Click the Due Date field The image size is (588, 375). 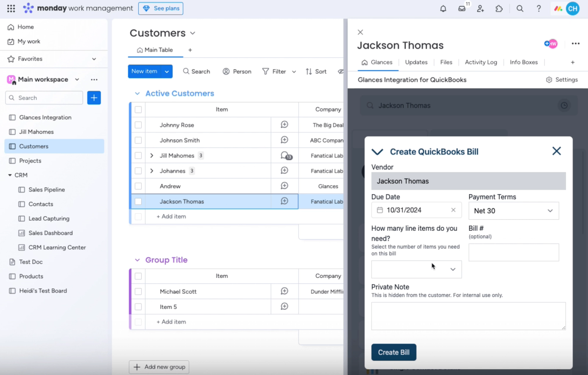click(416, 210)
